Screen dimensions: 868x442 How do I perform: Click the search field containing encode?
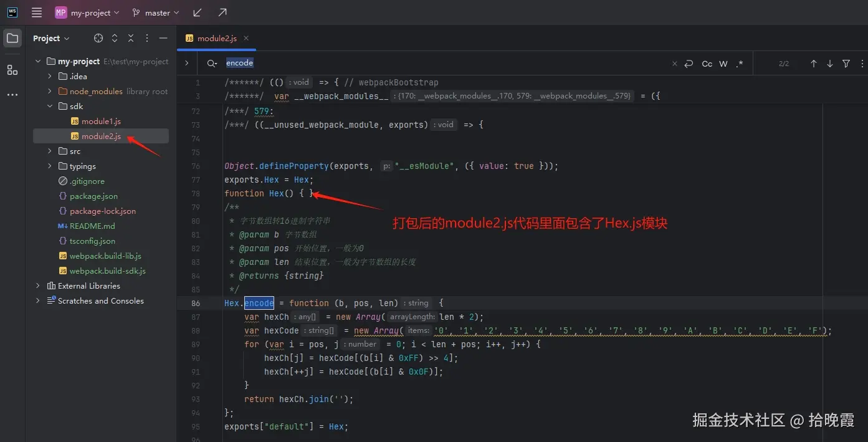click(x=262, y=62)
